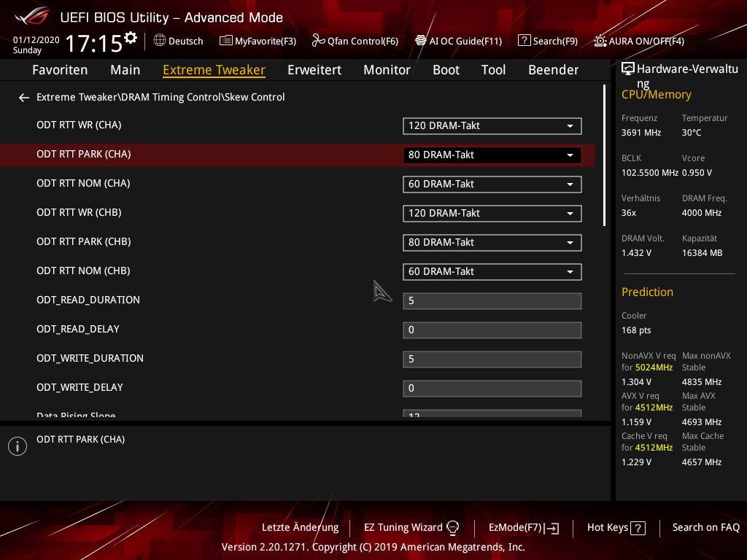Open ODT RTT PARK (CHB) dropdown
This screenshot has height=560, width=747.
[492, 242]
